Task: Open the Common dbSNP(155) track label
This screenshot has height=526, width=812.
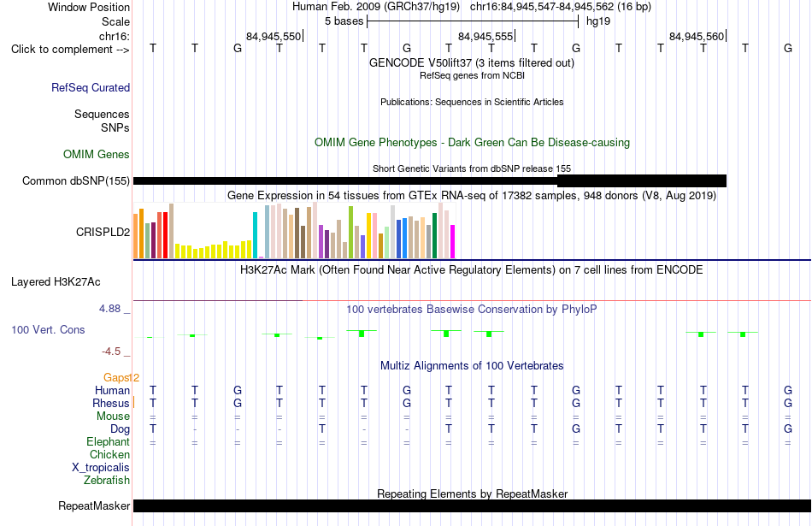Action: pos(76,180)
